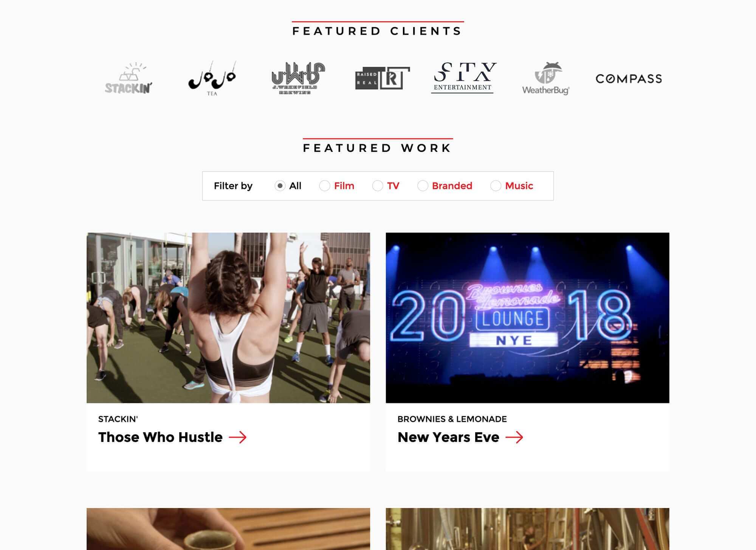Click red arrow beside Those Who Hustle
Viewport: 756px width, 550px height.
(x=237, y=437)
